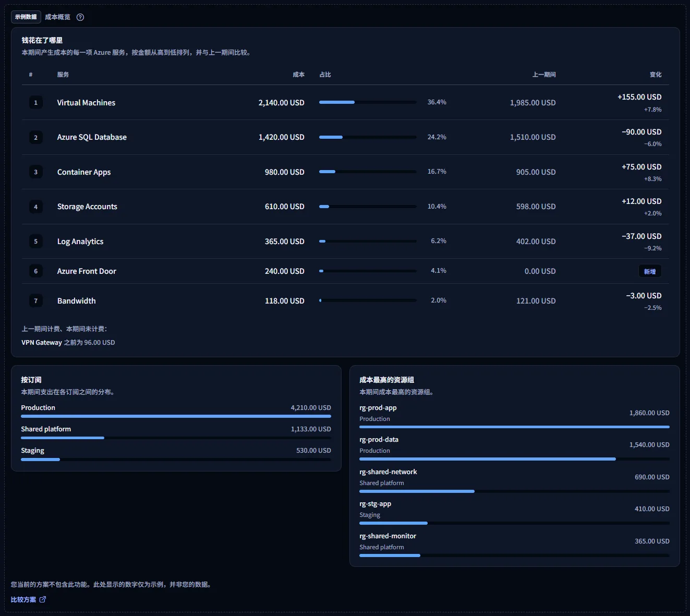Select the rg-shared-monitor resource group
Screen dimensions: 690x616
(x=388, y=536)
